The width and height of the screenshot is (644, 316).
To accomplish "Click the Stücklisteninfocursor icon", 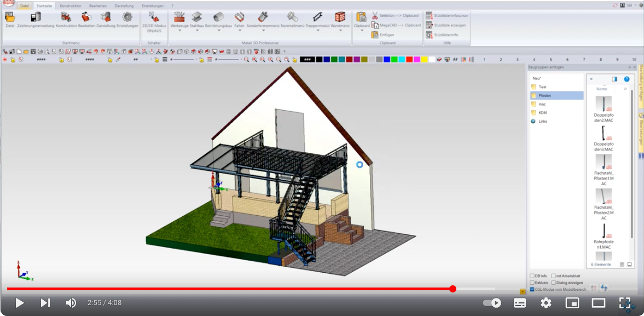I will pyautogui.click(x=429, y=15).
